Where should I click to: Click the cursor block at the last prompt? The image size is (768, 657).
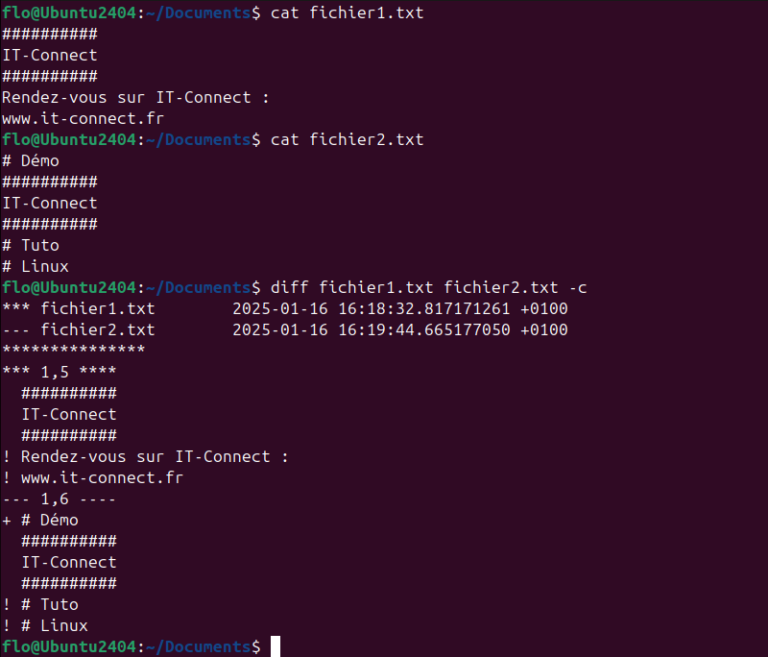pos(276,647)
